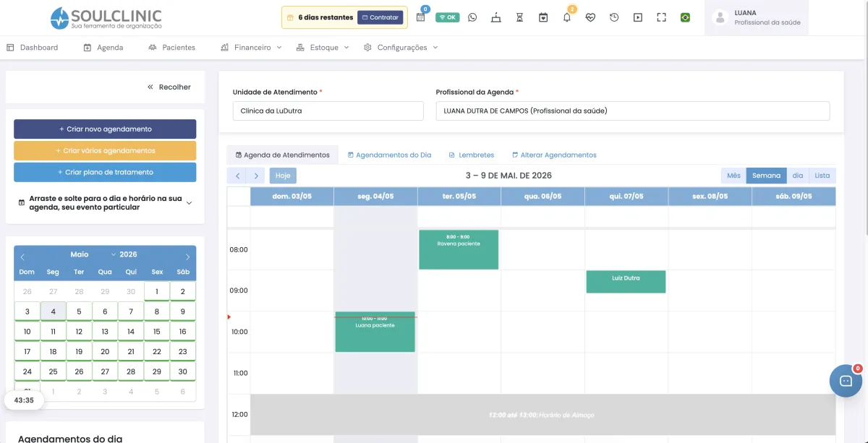Open the Ravena paciente appointment

click(459, 250)
